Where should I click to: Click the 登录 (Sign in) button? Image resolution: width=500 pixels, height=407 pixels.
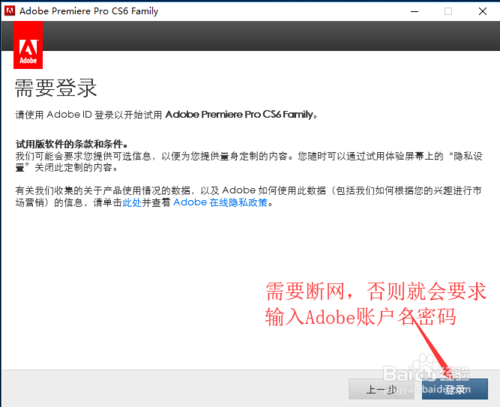pos(455,389)
